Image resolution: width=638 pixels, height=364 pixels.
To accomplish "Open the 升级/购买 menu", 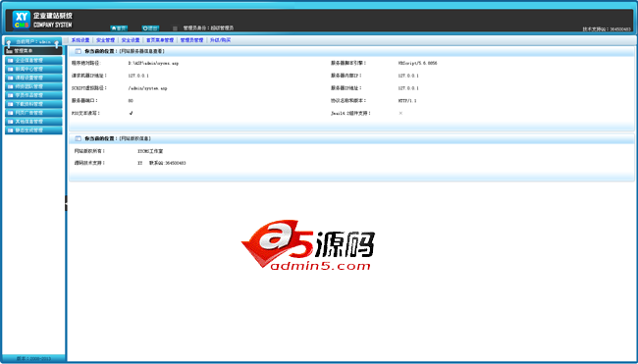I will (x=220, y=40).
